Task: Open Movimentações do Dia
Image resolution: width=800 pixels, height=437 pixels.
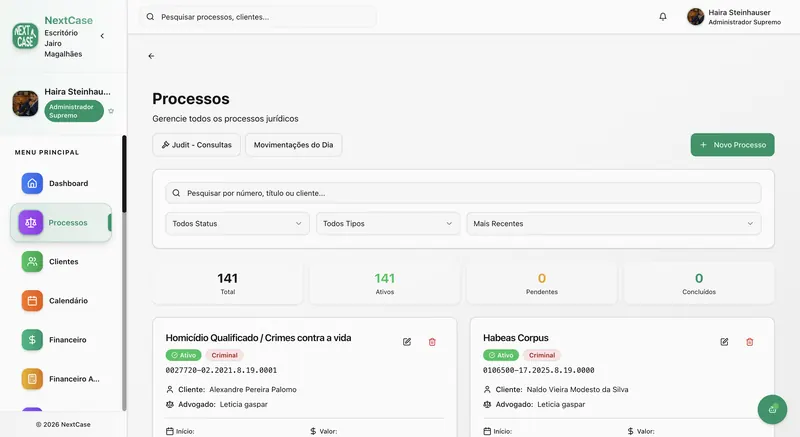Action: point(293,145)
